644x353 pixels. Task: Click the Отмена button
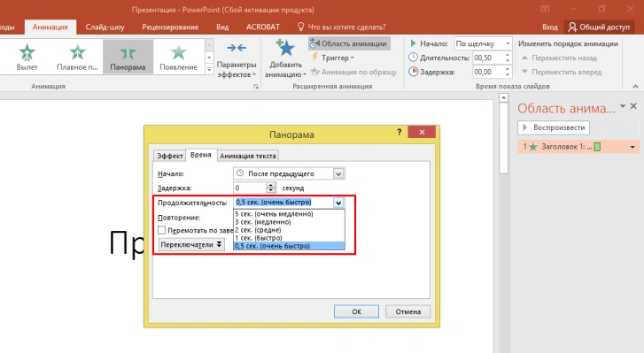tap(407, 311)
